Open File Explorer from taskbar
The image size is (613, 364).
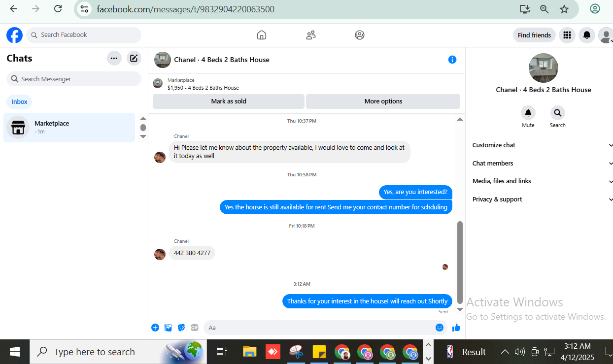click(250, 352)
